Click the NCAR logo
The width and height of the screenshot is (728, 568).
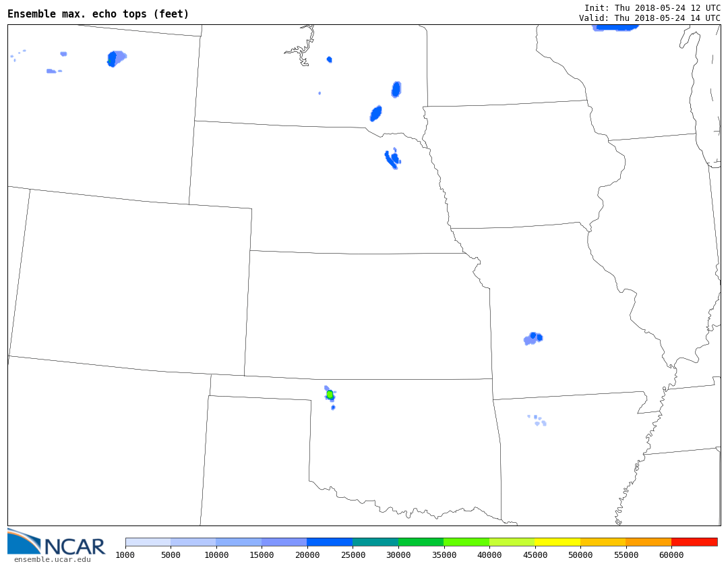click(57, 542)
